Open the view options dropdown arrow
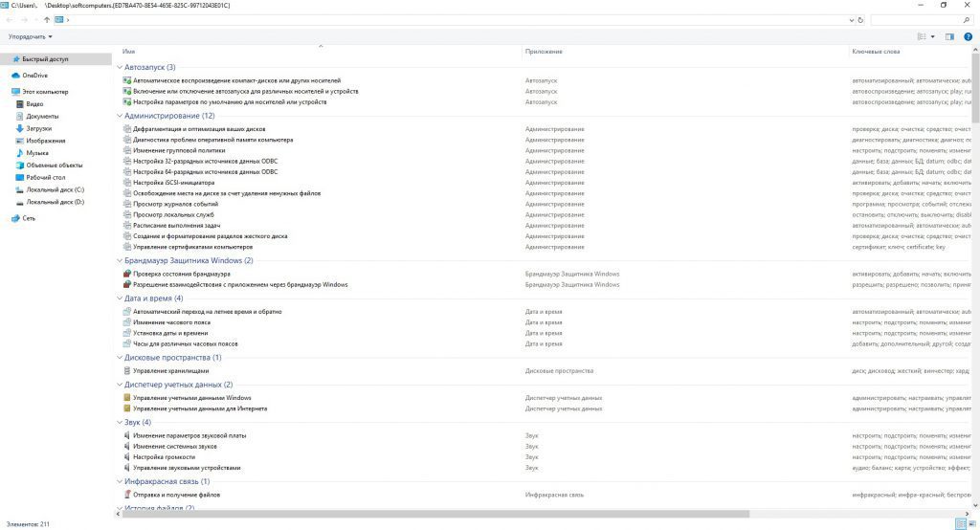Screen dimensions: 980x530 click(933, 37)
